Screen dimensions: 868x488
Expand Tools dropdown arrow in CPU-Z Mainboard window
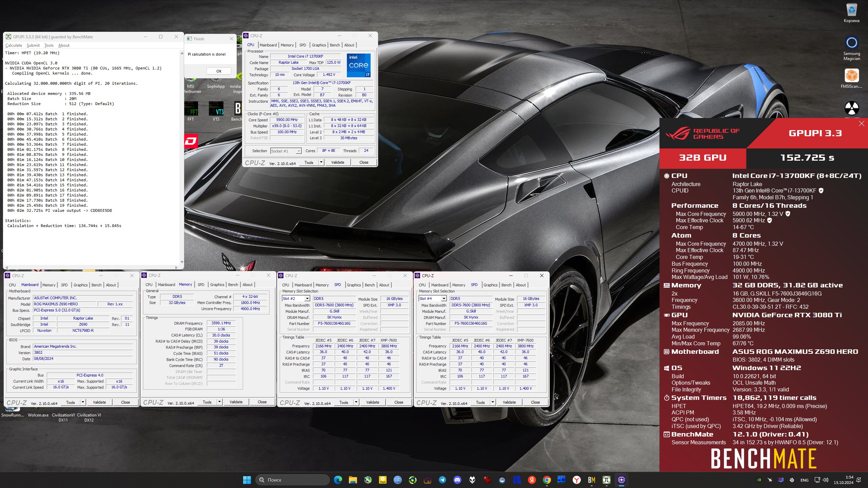click(82, 402)
